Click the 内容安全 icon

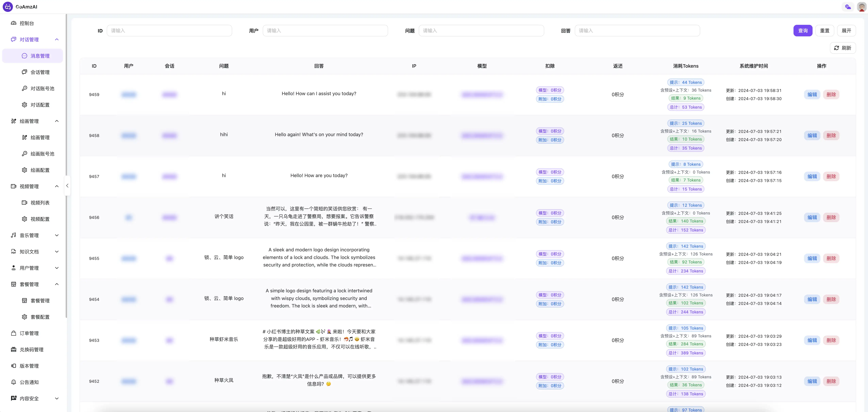click(x=13, y=399)
